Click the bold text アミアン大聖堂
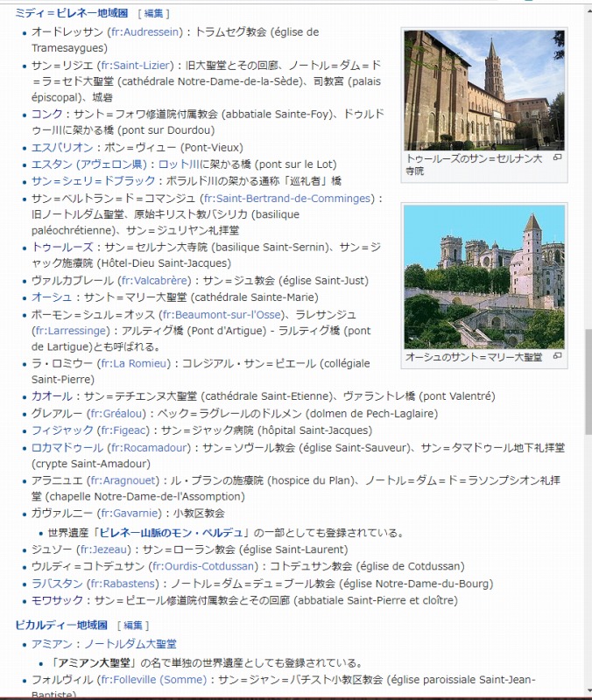The image size is (592, 700). point(94,662)
